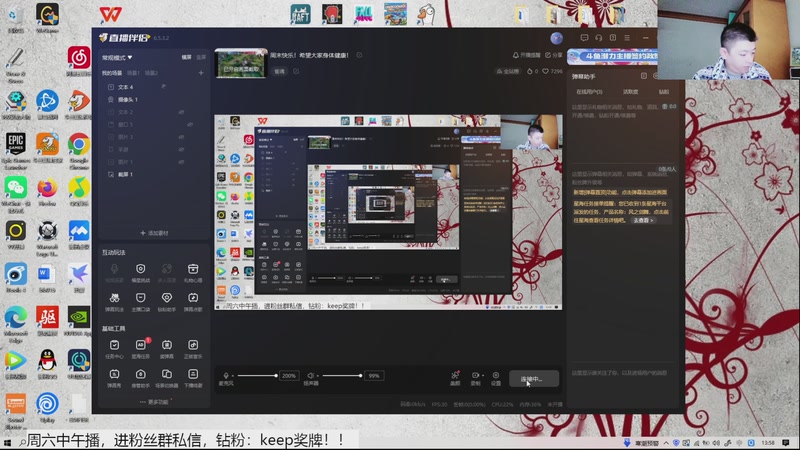Select the 场景1 scene tab

(133, 73)
